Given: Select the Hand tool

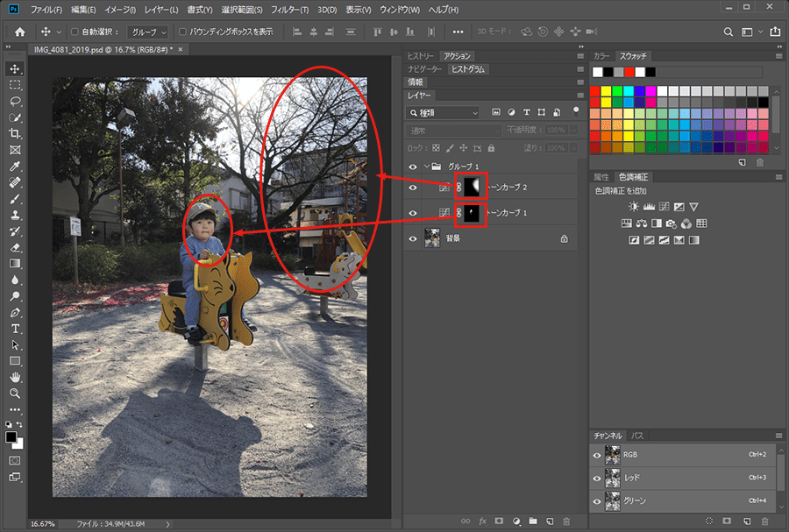Looking at the screenshot, I should (x=15, y=377).
